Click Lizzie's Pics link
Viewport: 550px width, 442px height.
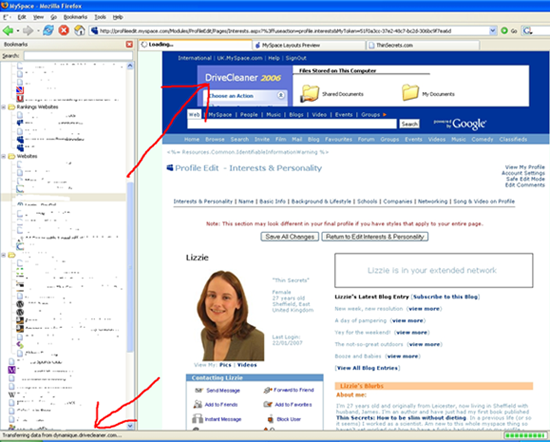point(225,365)
